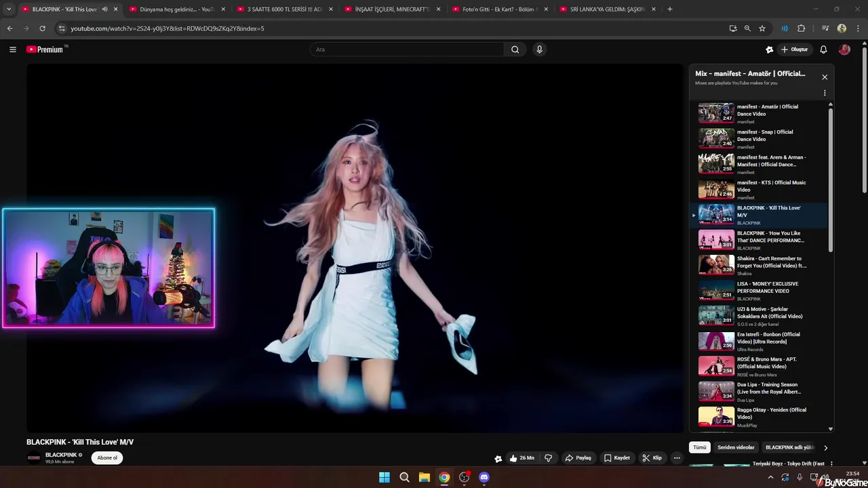The image size is (868, 488).
Task: Play manifest - KTS Official Music Video
Action: (759, 190)
